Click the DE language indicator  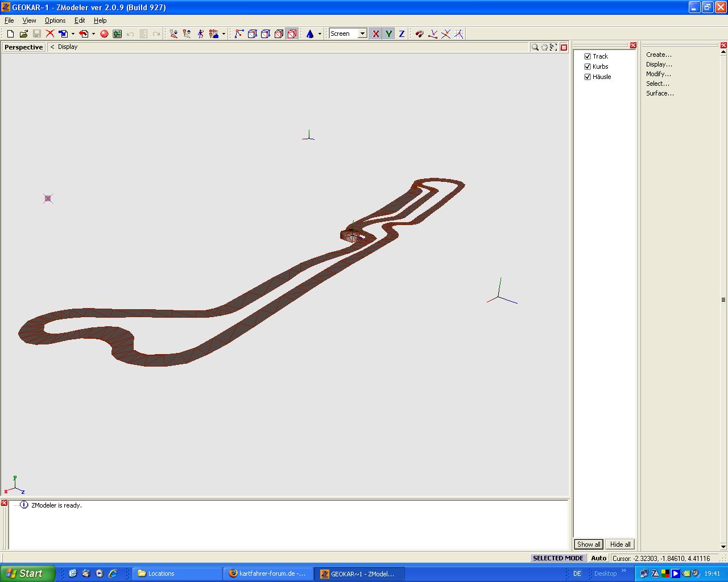pyautogui.click(x=577, y=573)
